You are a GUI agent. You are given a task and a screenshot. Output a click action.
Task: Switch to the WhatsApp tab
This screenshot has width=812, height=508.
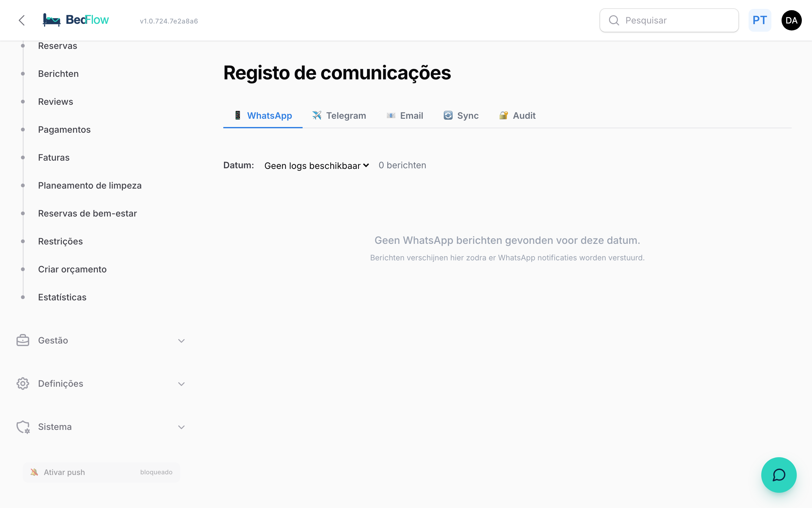pos(263,116)
